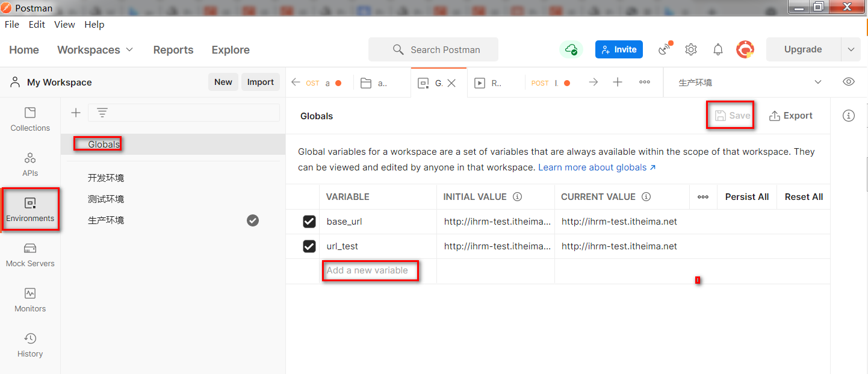Open a new tab with plus icon
The width and height of the screenshot is (868, 374).
point(618,83)
